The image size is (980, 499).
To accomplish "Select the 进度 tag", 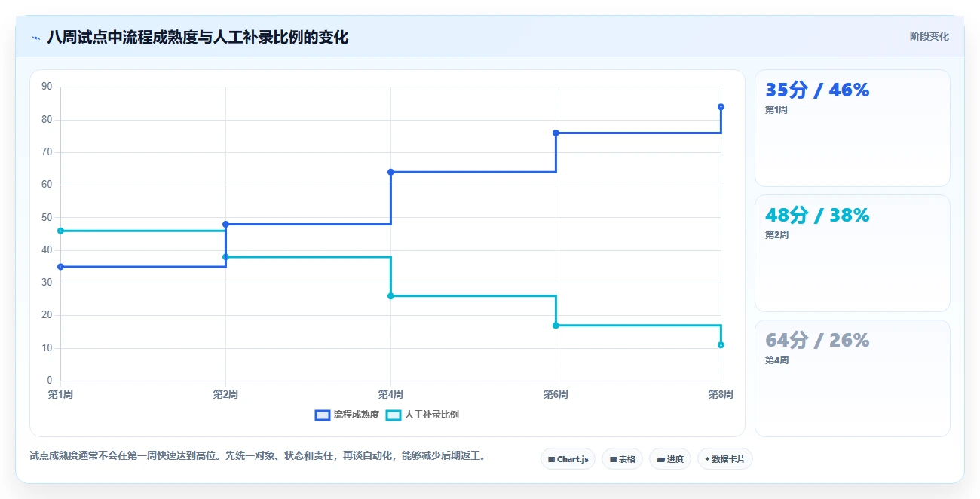I will tap(670, 458).
